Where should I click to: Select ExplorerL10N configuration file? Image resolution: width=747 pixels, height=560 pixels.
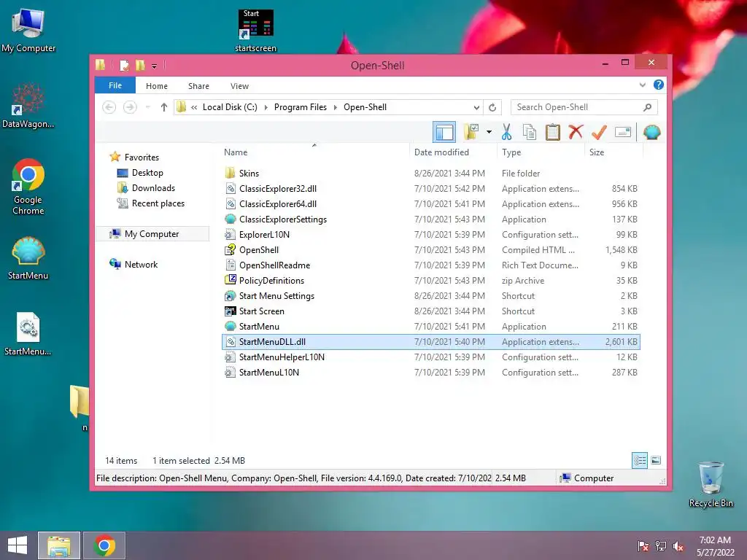click(x=430, y=234)
